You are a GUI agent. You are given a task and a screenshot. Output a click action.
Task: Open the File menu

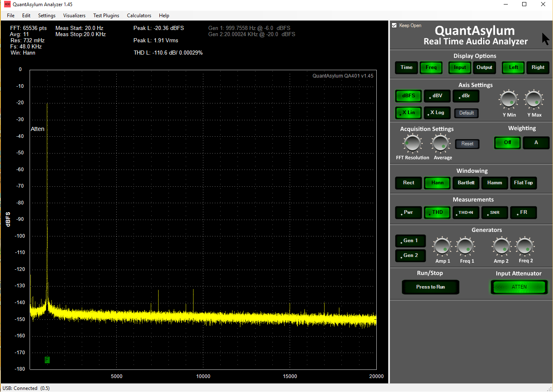click(x=11, y=16)
